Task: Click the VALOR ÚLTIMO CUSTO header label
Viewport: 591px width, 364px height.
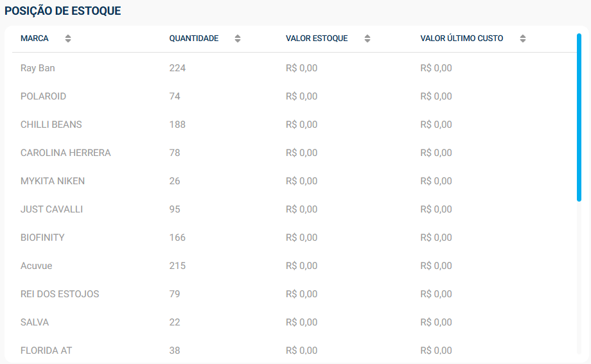Action: pos(462,39)
